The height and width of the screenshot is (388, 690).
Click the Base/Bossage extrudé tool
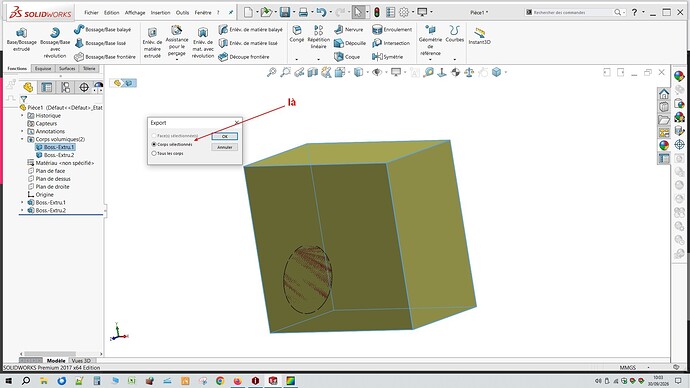(x=22, y=40)
